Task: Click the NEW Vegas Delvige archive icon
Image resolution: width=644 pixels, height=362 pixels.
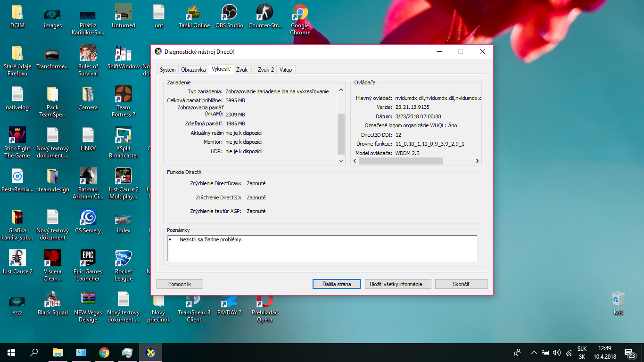Action: point(88,306)
